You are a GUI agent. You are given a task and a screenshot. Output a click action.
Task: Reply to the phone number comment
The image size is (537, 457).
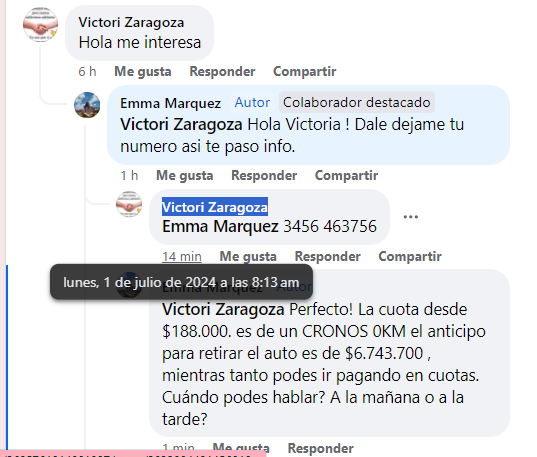click(x=327, y=257)
